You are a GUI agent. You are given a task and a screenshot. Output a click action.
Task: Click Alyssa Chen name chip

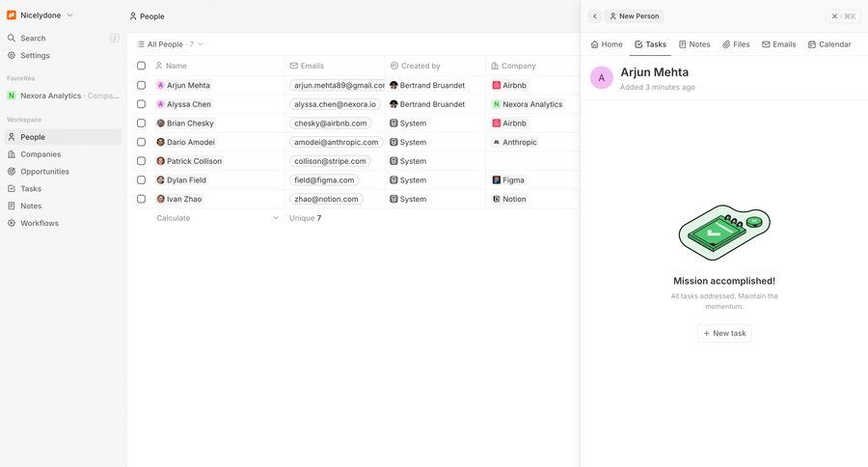pos(184,104)
